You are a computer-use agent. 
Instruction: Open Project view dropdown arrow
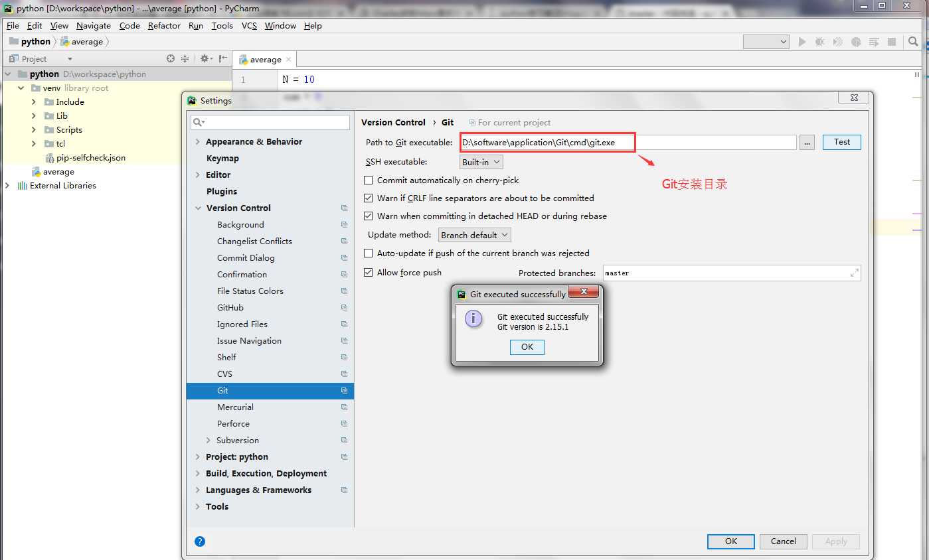(69, 59)
